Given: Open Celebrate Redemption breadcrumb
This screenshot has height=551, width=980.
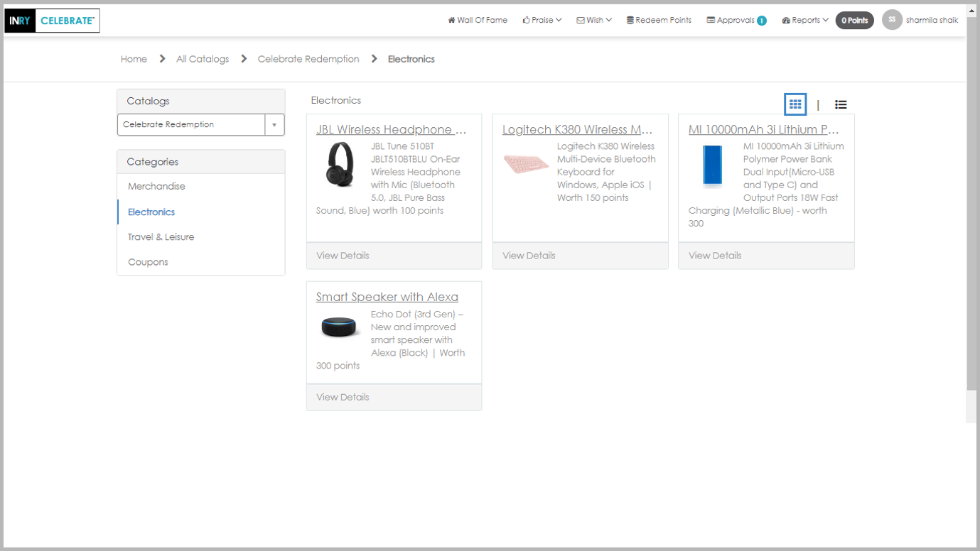Looking at the screenshot, I should (308, 59).
